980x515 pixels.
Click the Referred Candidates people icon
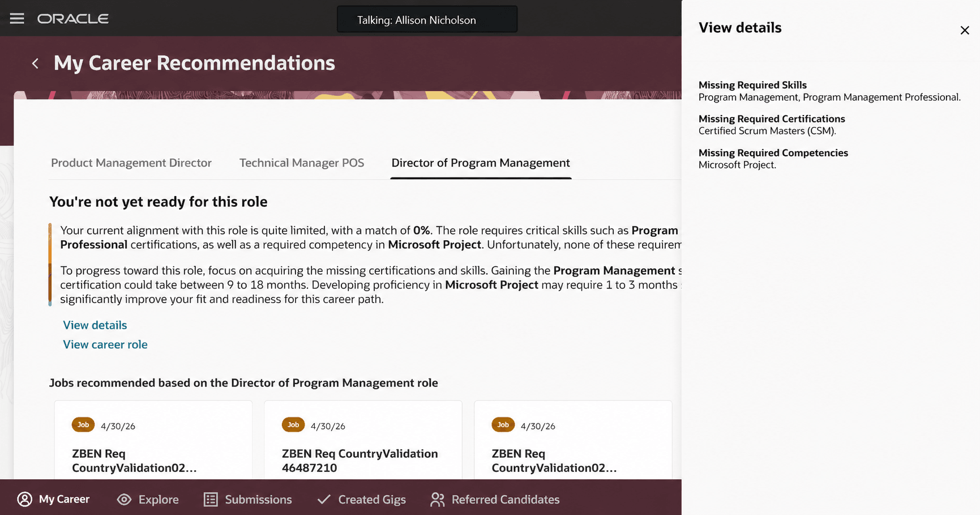click(437, 499)
